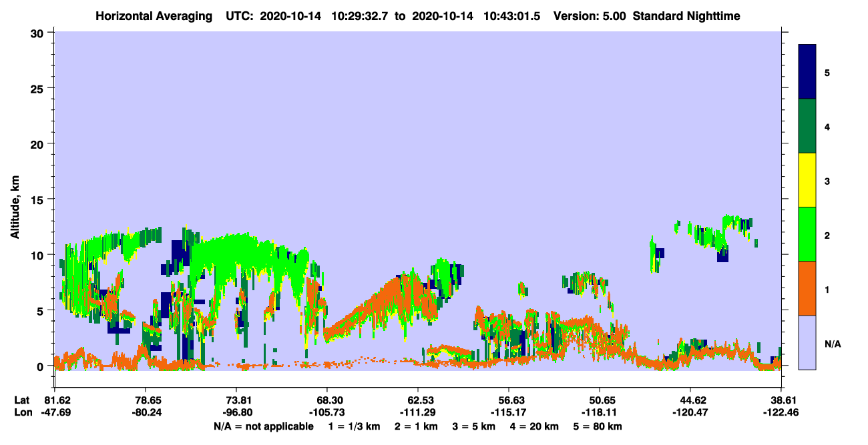The width and height of the screenshot is (868, 445).
Task: Click longitude value -80.24
Action: tap(146, 413)
